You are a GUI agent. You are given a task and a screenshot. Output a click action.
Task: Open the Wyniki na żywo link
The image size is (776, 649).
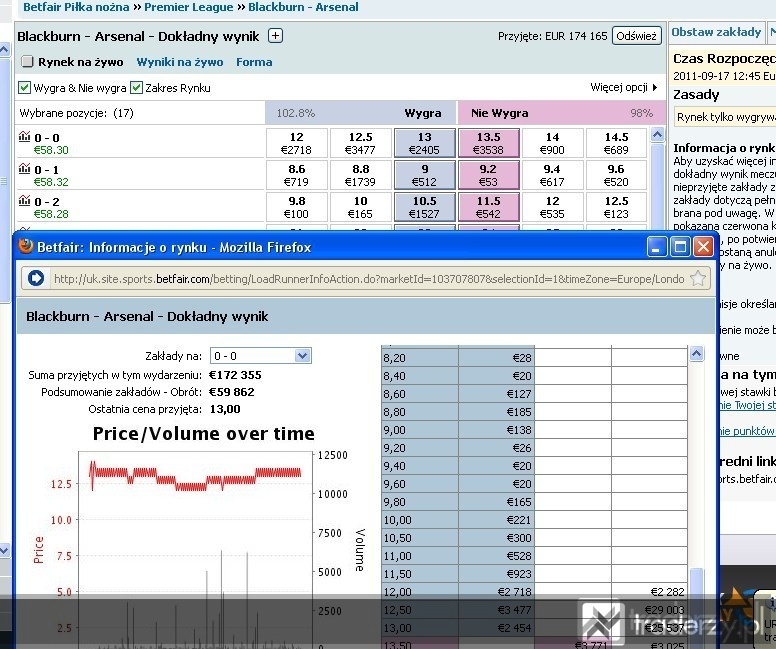pos(180,62)
